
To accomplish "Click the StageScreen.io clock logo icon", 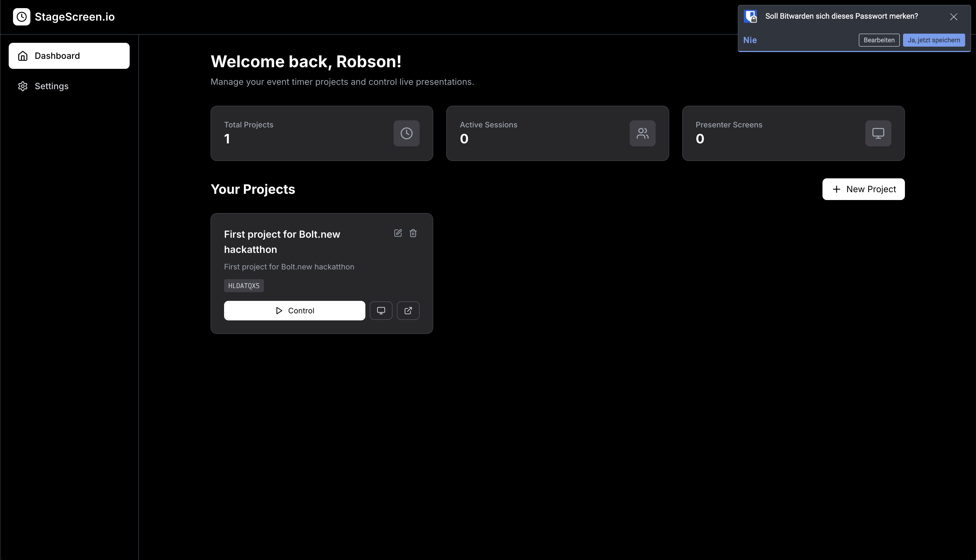I will point(21,17).
